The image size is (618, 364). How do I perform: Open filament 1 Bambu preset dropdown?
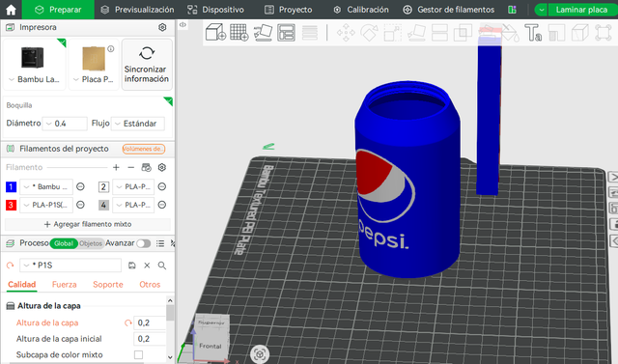point(46,186)
